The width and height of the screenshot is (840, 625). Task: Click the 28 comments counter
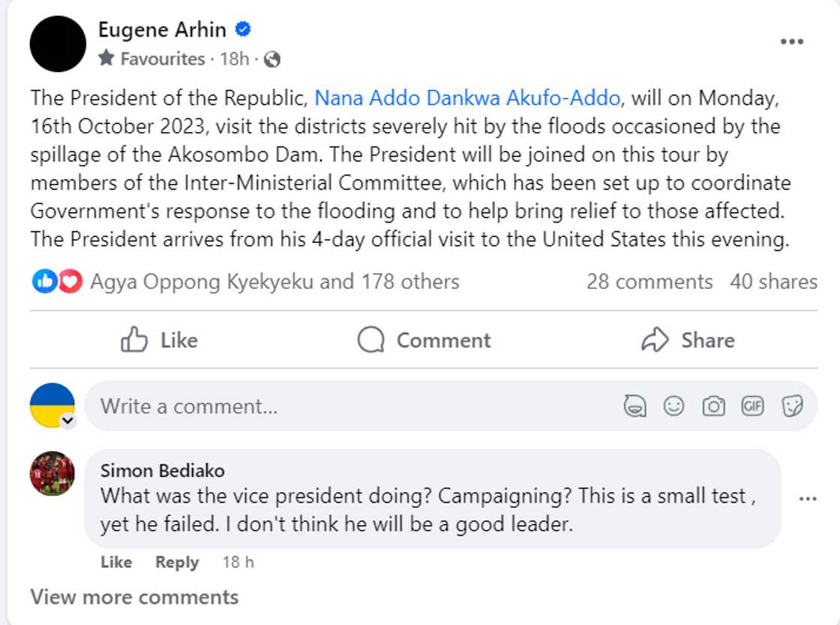[x=649, y=281]
